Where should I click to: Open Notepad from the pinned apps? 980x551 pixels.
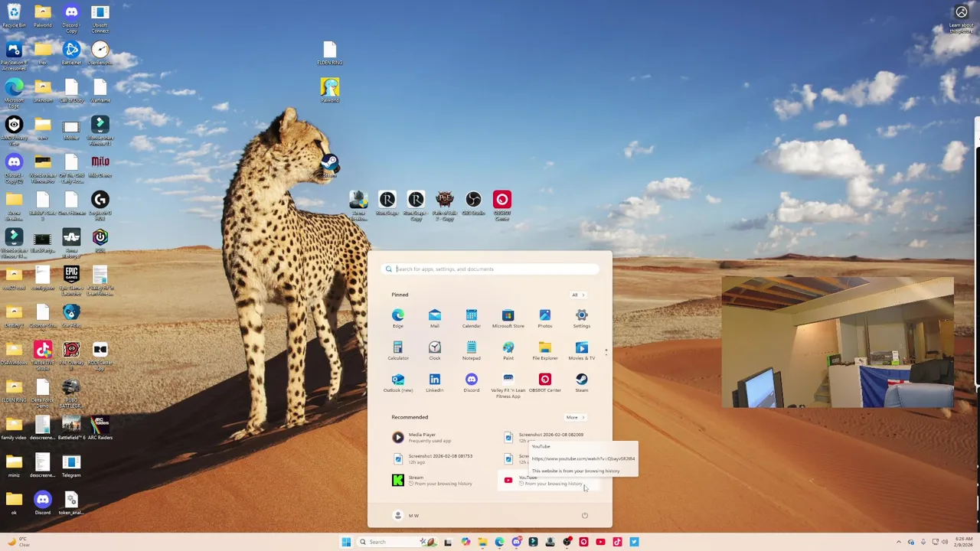coord(471,350)
